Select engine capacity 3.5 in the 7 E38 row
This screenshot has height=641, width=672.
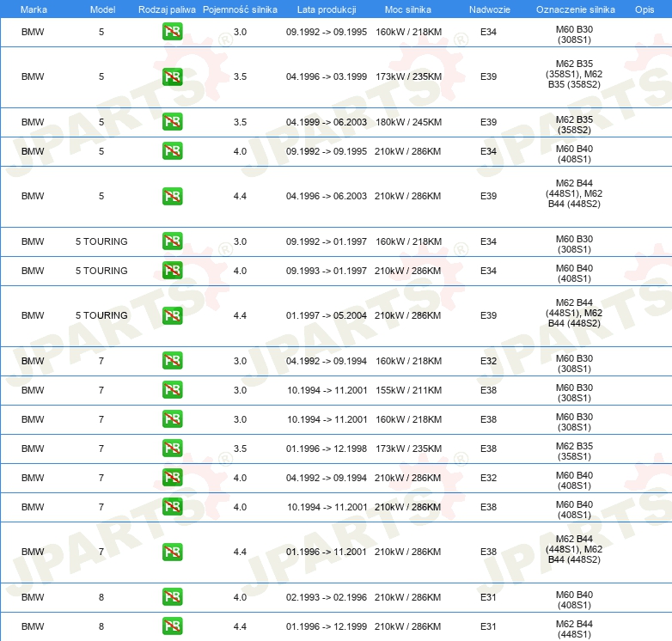(x=240, y=449)
